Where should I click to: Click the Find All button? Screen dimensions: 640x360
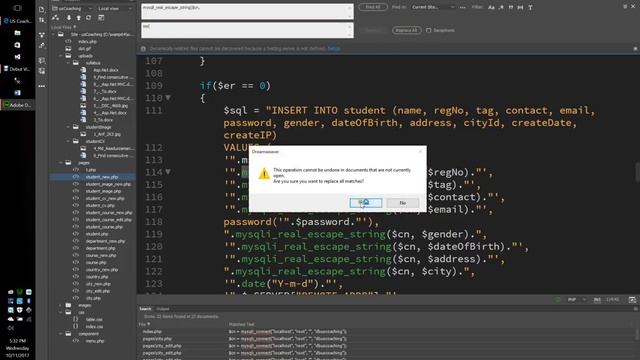click(373, 7)
